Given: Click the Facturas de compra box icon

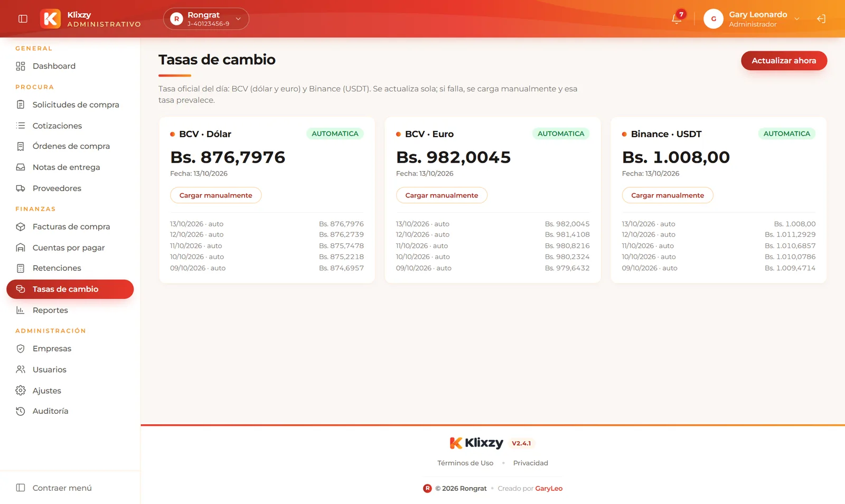Looking at the screenshot, I should tap(21, 226).
